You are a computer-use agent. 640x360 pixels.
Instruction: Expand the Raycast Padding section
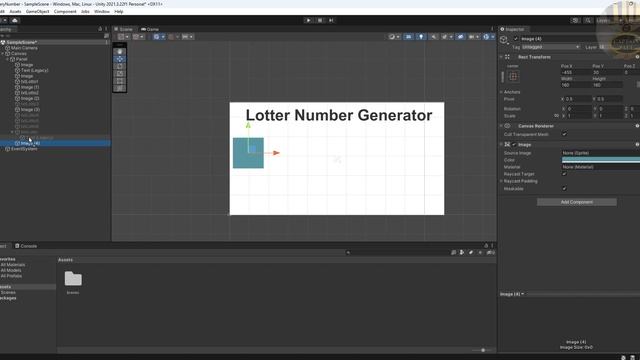[501, 181]
